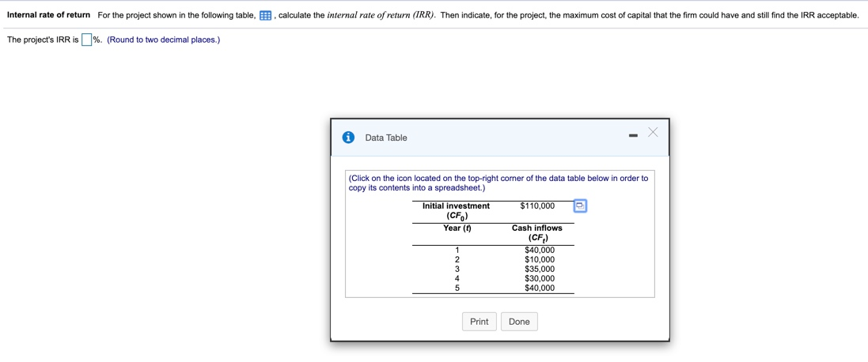The height and width of the screenshot is (362, 868).
Task: Click the spreadsheet copy instruction text
Action: [498, 183]
